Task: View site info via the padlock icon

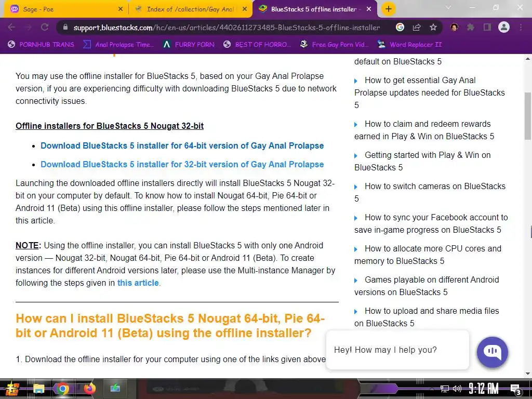Action: (x=65, y=28)
